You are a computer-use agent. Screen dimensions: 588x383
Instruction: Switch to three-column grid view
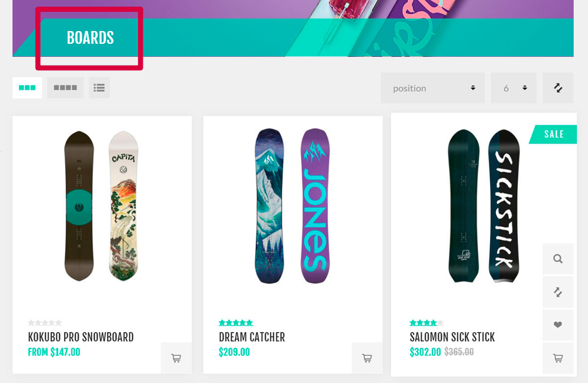[27, 88]
